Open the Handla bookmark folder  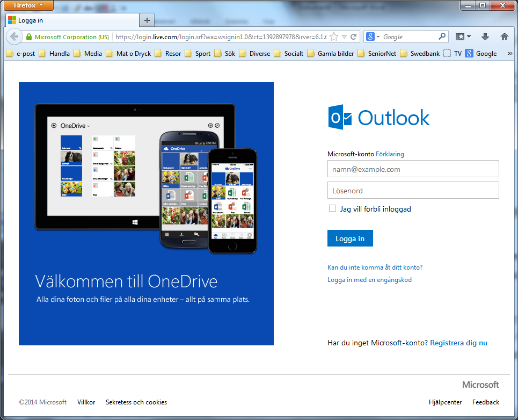(x=54, y=54)
